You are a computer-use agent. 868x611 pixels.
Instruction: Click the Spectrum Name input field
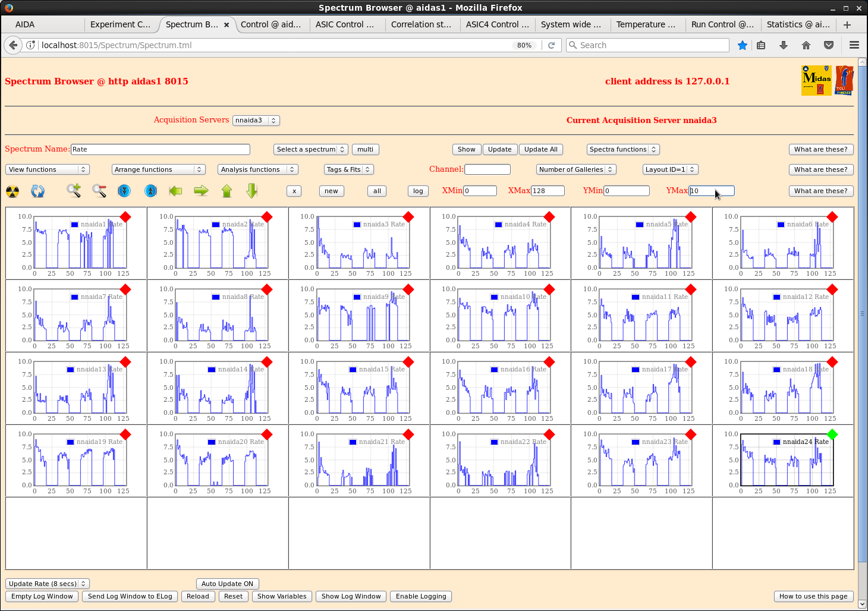pyautogui.click(x=161, y=149)
